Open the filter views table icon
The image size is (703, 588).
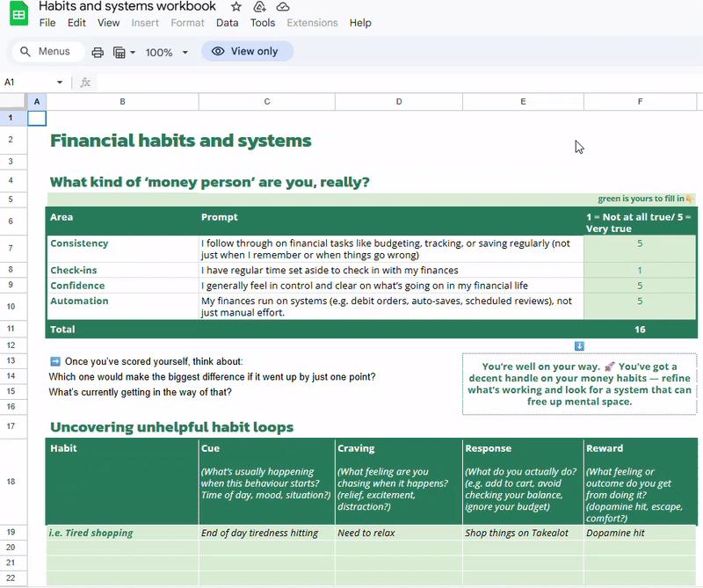pos(120,53)
